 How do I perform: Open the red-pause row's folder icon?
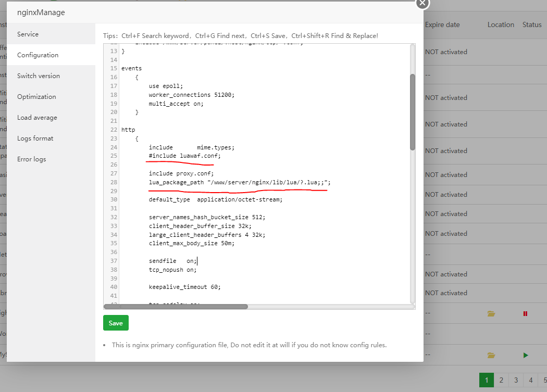pos(491,313)
